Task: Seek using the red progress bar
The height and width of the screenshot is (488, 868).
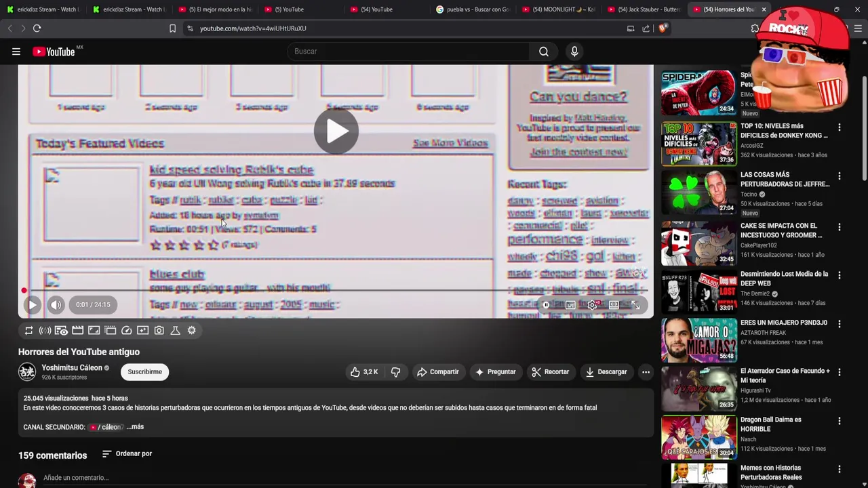Action: (x=336, y=291)
